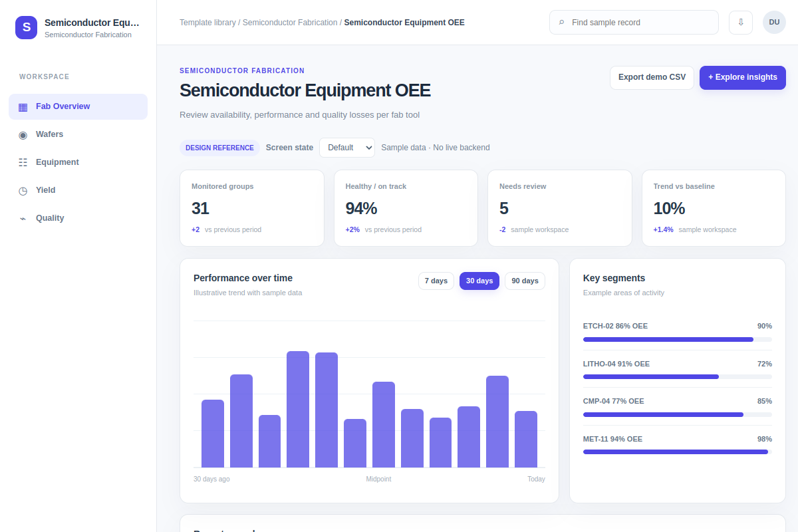Click the 'Midpoint' axis label
This screenshot has width=798, height=532.
coord(378,479)
